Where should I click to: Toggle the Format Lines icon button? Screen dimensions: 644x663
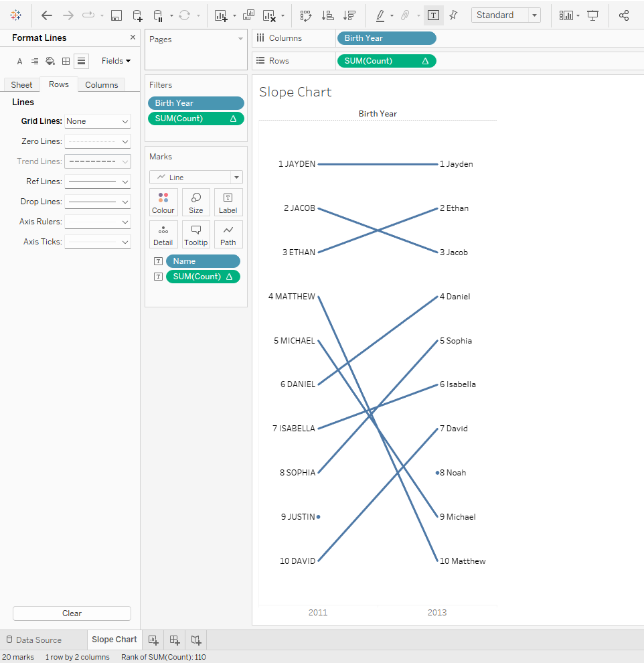click(x=81, y=61)
